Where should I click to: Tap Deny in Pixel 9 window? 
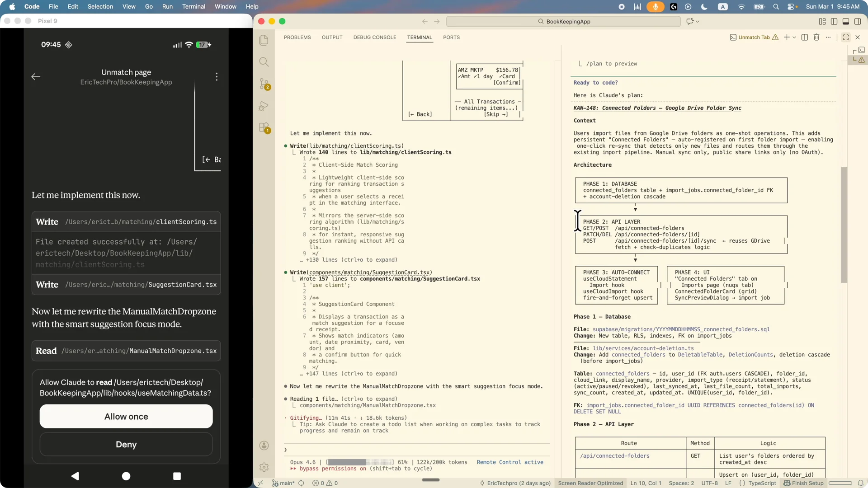click(126, 444)
